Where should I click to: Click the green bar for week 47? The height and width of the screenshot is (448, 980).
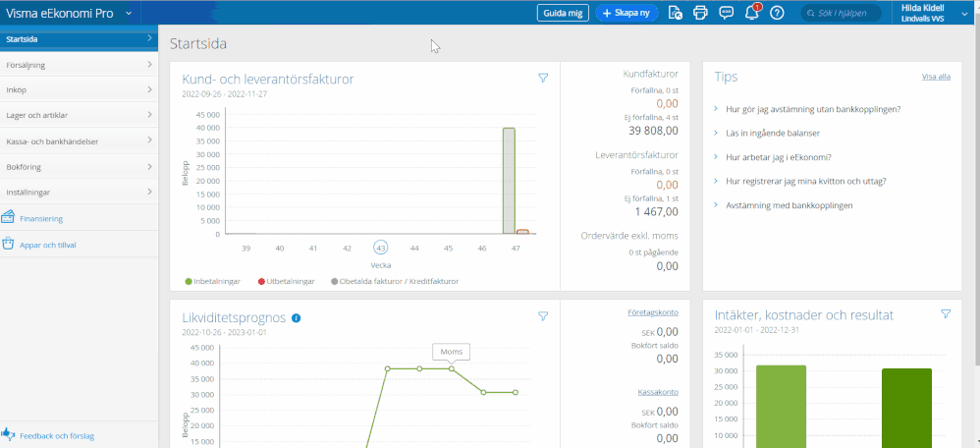pos(509,181)
